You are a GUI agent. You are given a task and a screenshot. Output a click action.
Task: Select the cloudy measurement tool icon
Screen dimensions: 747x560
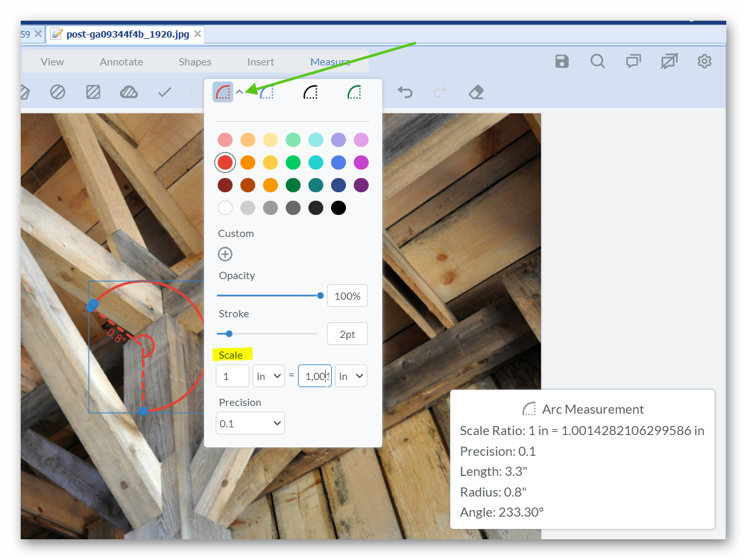[x=129, y=93]
